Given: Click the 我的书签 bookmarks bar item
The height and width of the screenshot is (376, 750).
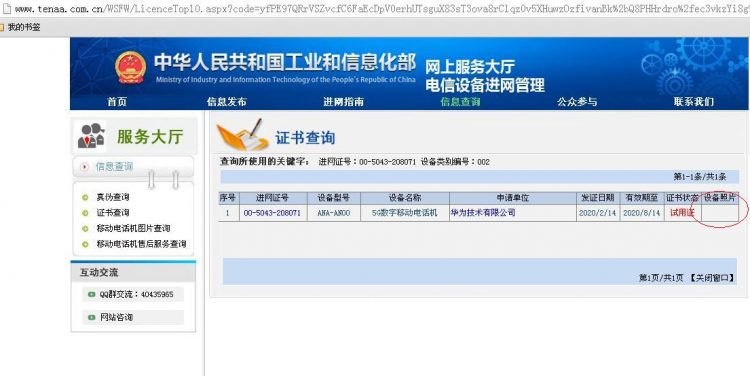Looking at the screenshot, I should (x=24, y=27).
